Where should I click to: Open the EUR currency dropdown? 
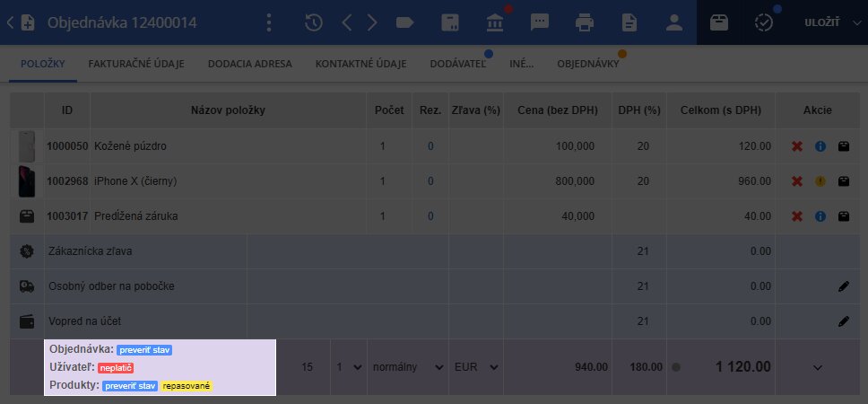475,367
